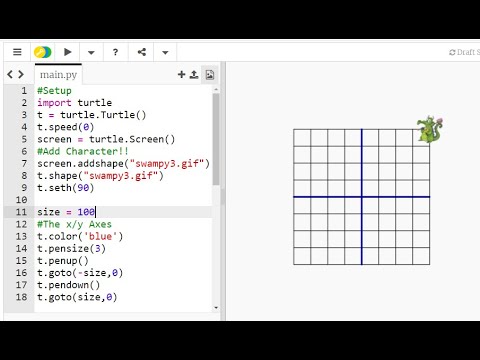
Task: Click line number 10 in gutter
Action: pos(21,200)
